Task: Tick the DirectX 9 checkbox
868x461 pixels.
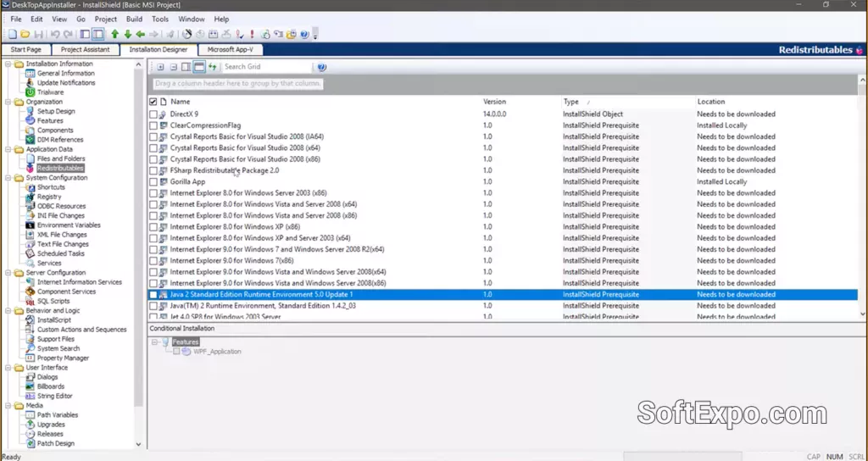Action: [x=153, y=114]
